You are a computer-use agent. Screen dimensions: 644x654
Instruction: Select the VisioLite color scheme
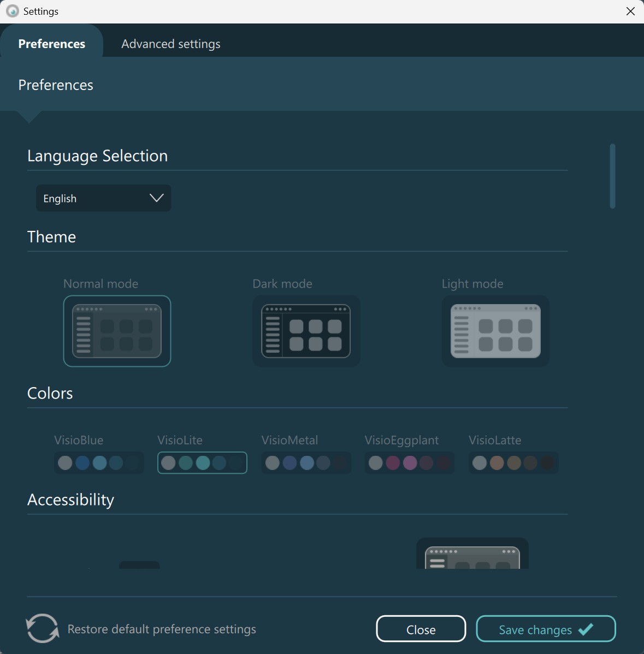202,463
